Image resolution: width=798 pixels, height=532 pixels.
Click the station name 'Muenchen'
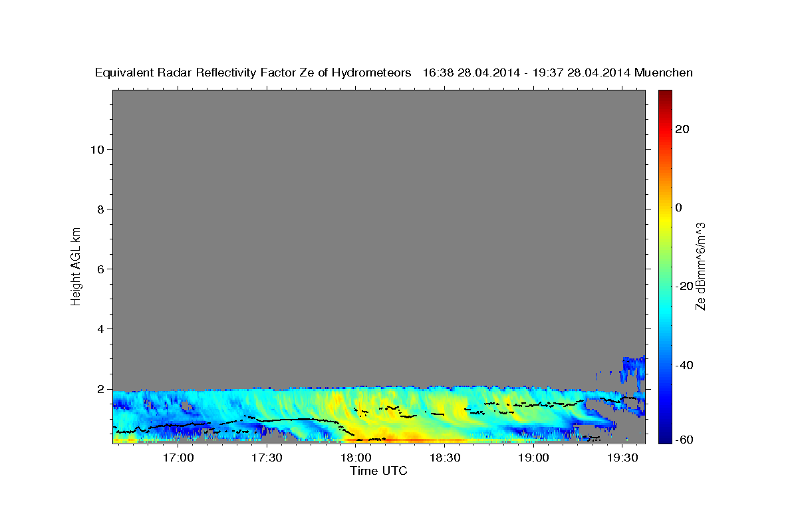click(x=664, y=72)
